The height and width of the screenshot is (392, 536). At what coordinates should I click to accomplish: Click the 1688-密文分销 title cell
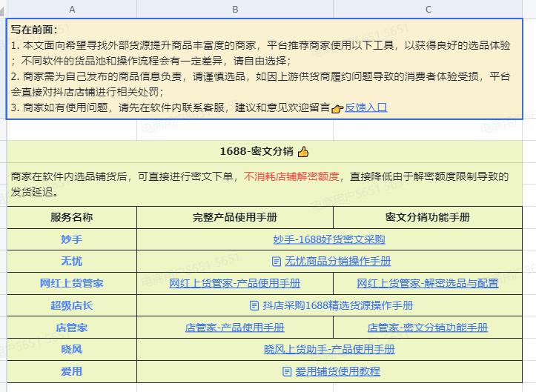pos(265,151)
